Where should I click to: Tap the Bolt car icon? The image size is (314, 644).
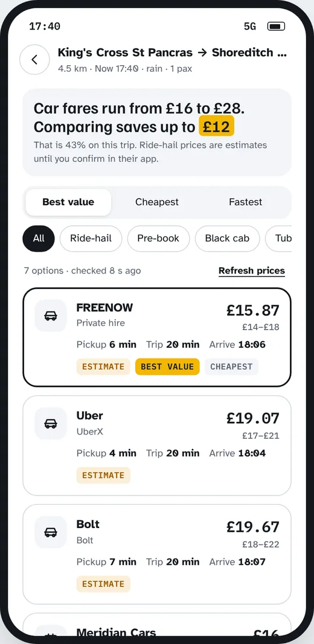pos(51,532)
